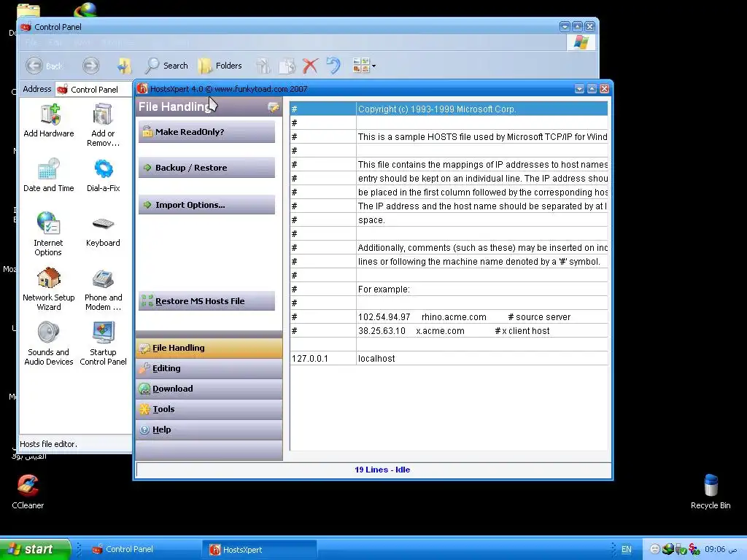Open CCleaner desktop shortcut

pos(28,492)
